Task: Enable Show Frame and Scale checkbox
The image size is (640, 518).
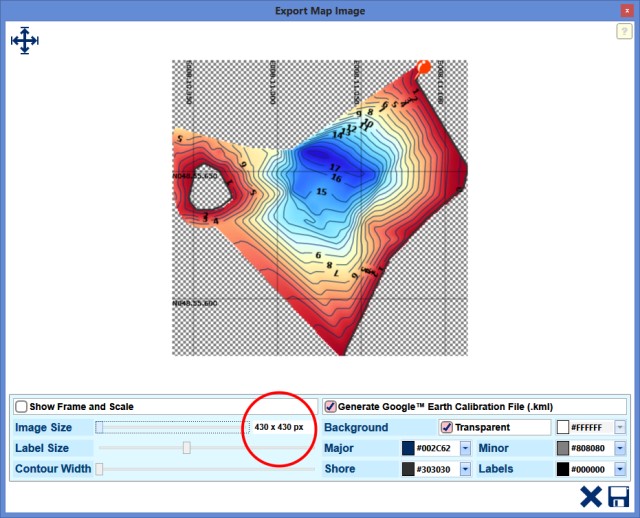Action: [x=21, y=407]
